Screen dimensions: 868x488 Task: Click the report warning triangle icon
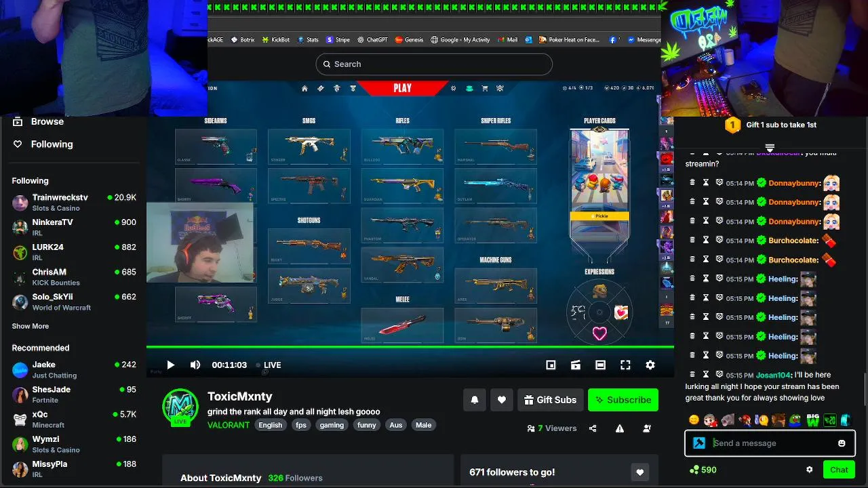620,428
